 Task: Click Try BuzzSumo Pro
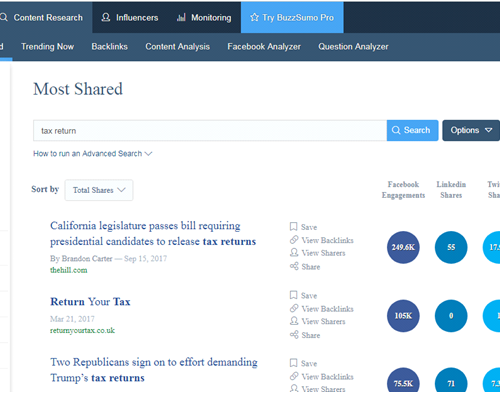[x=292, y=17]
